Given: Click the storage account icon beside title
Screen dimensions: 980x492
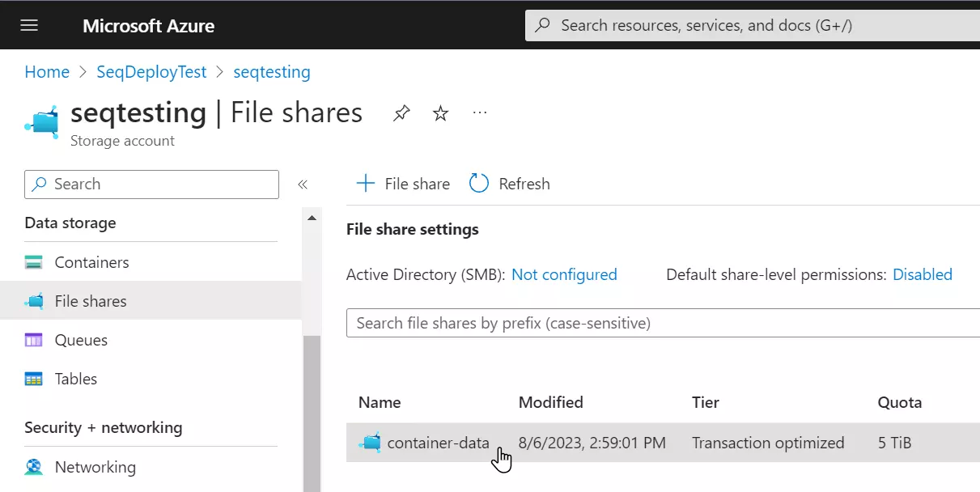Looking at the screenshot, I should tap(42, 122).
